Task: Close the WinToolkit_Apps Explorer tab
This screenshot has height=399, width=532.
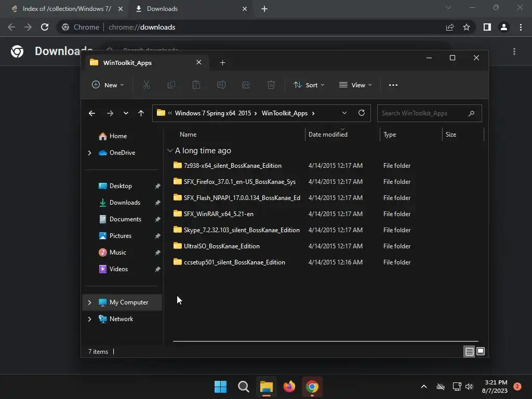Action: 199,62
